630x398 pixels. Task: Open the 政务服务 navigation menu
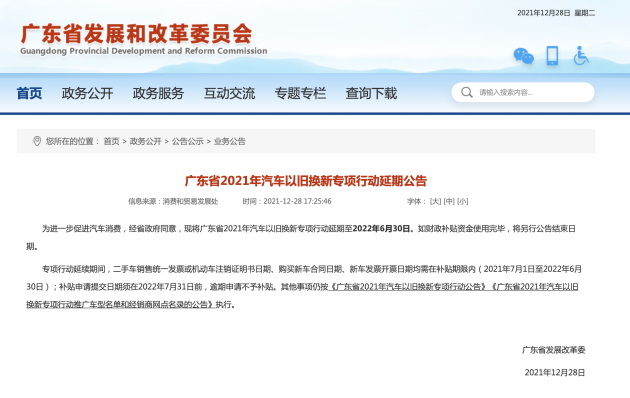(x=158, y=93)
